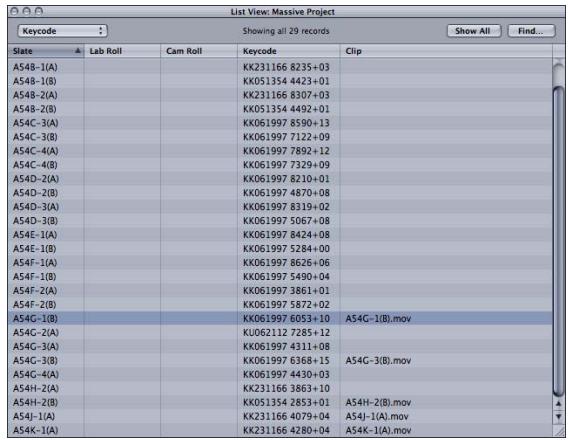Image resolution: width=568 pixels, height=440 pixels.
Task: Click keycode KK061997 7122+09
Action: (x=286, y=137)
